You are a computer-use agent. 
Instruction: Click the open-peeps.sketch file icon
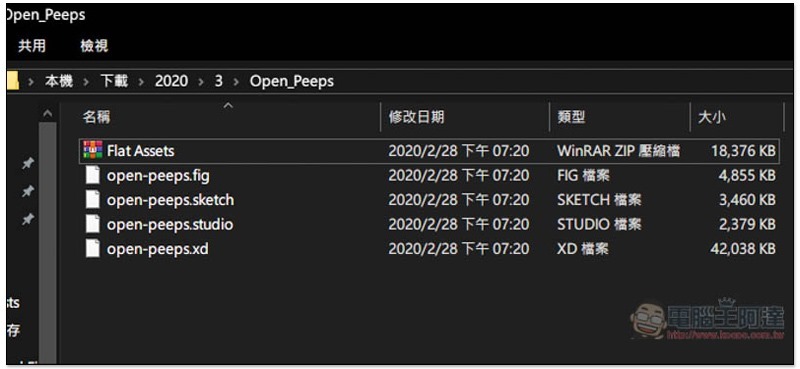pos(93,200)
